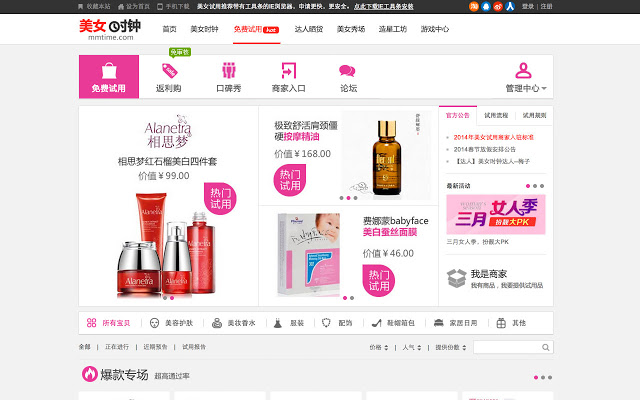Open 游戏中心 navigation item
Viewport: 640px width, 400px height.
(x=435, y=29)
